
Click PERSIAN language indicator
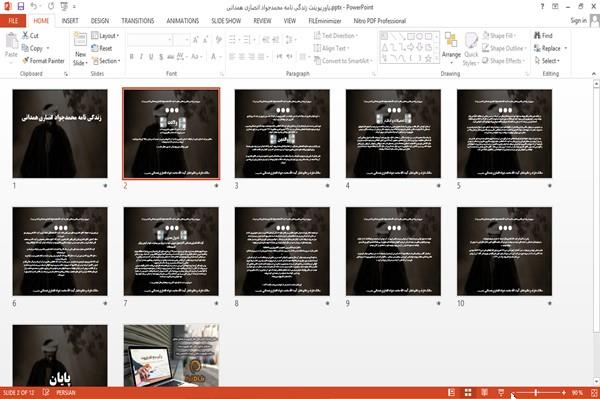click(66, 392)
